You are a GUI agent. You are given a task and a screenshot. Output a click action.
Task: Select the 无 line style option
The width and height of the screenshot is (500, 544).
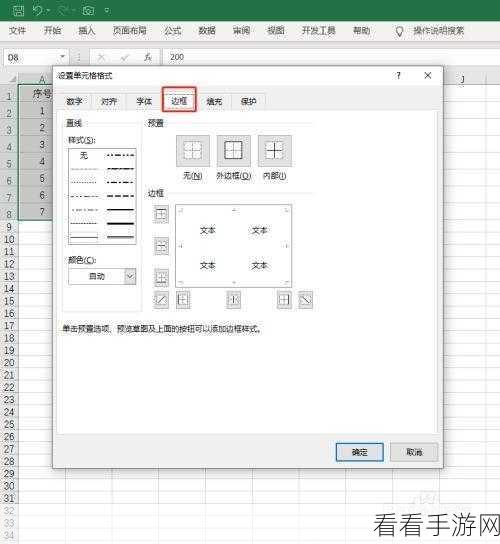point(84,155)
